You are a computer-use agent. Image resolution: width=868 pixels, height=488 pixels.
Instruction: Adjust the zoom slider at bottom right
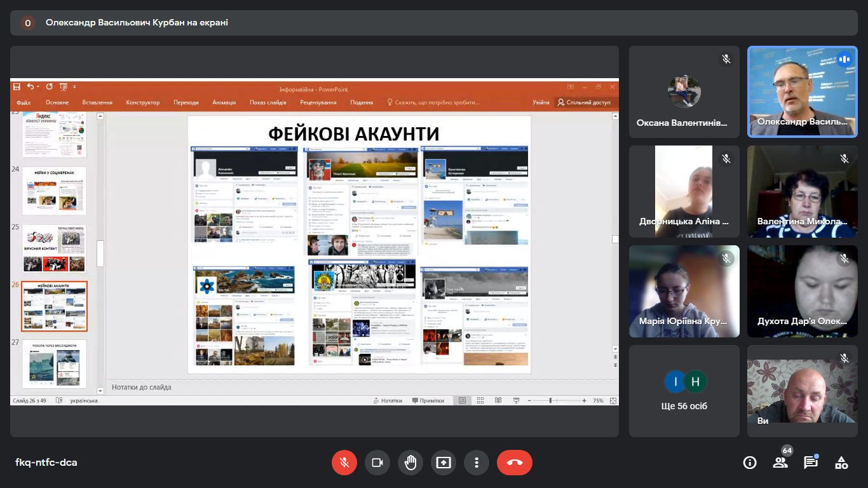click(x=550, y=400)
